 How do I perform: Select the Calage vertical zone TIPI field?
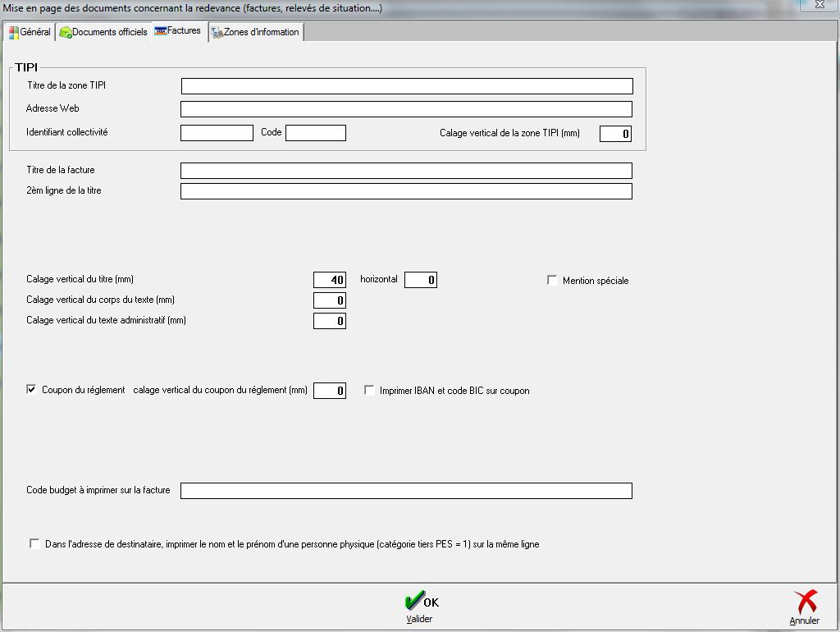(615, 134)
